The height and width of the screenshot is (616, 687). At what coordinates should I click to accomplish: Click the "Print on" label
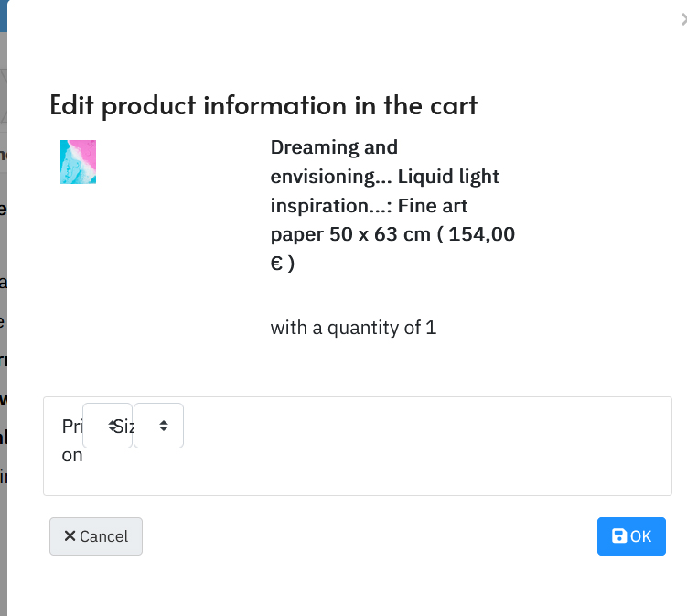tap(72, 440)
